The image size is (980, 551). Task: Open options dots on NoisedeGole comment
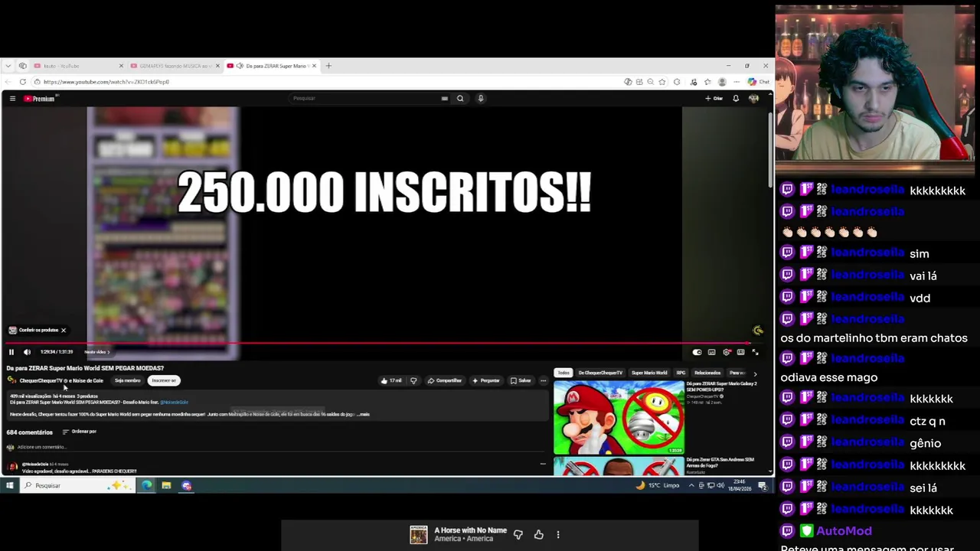pyautogui.click(x=543, y=464)
